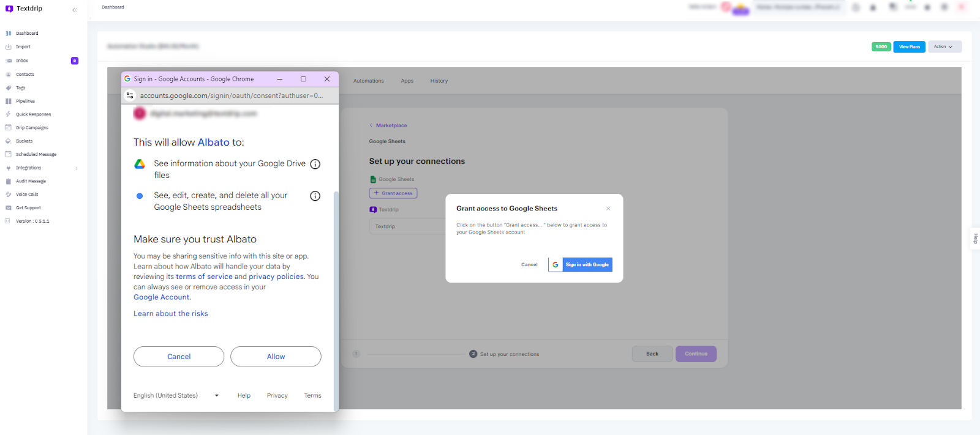Go to Contacts in sidebar
The height and width of the screenshot is (435, 980).
pyautogui.click(x=25, y=75)
